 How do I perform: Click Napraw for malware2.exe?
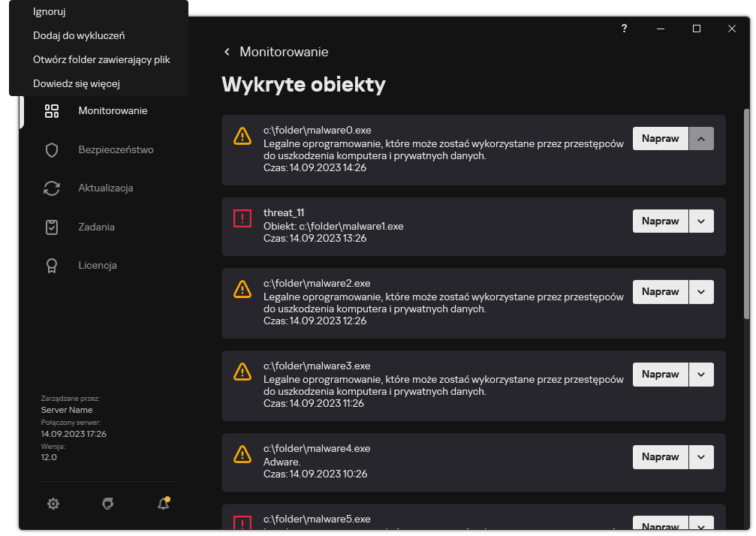click(660, 291)
